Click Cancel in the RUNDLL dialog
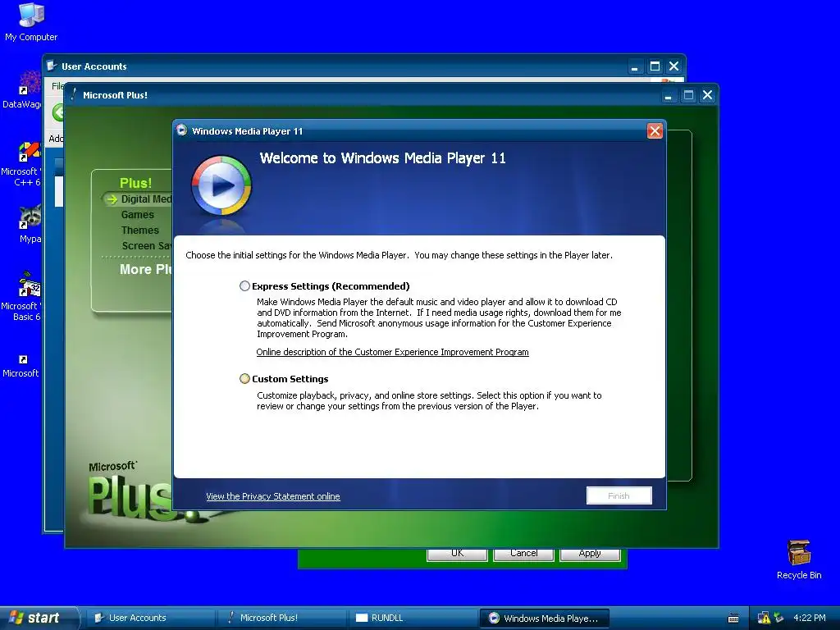This screenshot has height=630, width=840. pyautogui.click(x=523, y=554)
